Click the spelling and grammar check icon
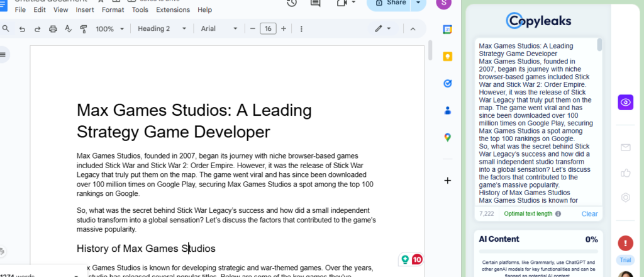This screenshot has height=277, width=644. click(x=68, y=29)
